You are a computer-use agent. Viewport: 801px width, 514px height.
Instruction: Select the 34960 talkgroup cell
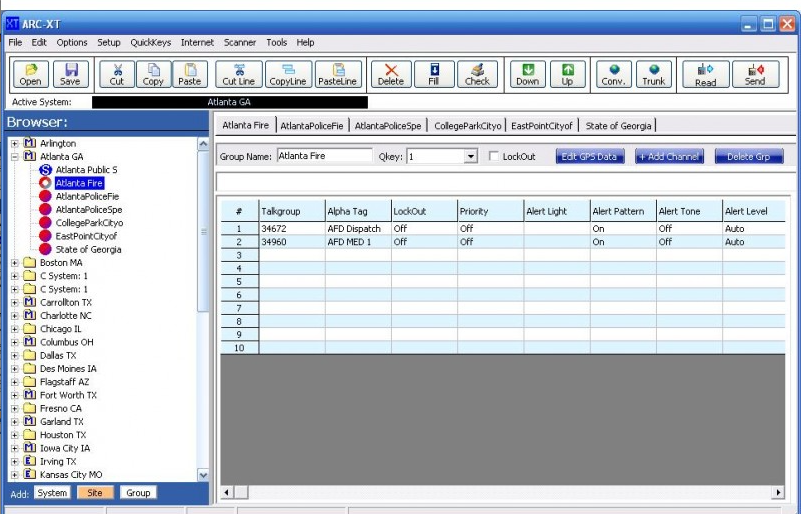coord(292,242)
